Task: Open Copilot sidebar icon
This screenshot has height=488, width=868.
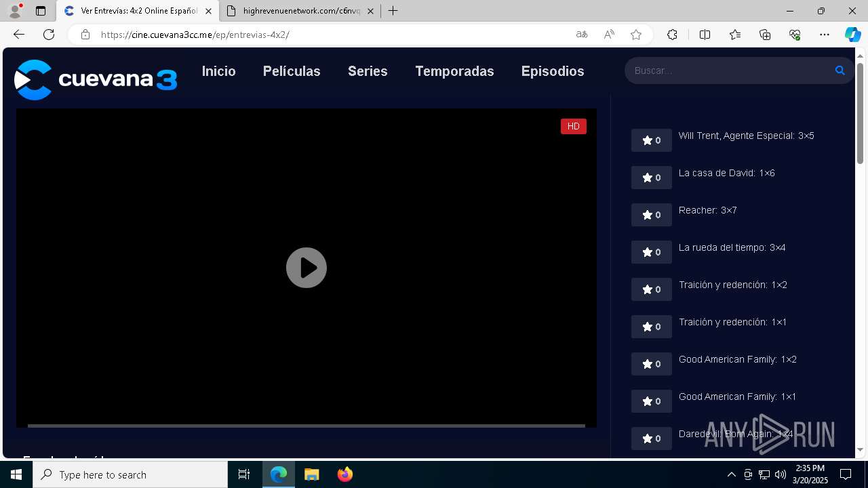Action: coord(852,35)
